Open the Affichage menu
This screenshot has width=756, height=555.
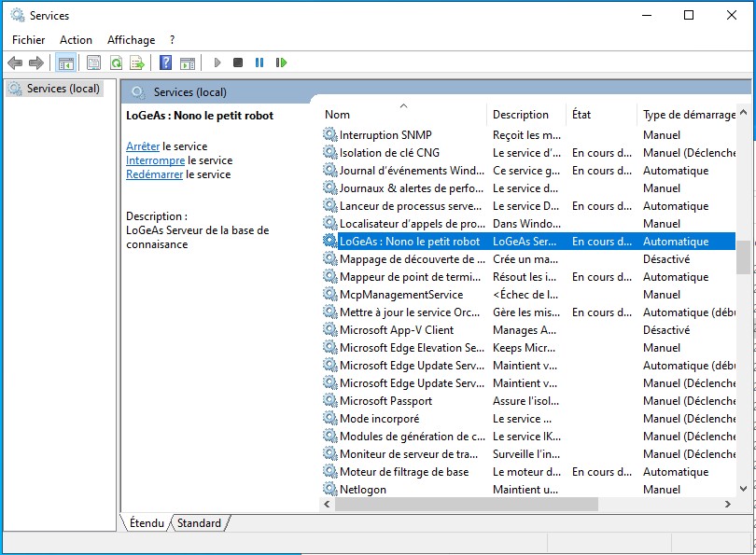(131, 40)
